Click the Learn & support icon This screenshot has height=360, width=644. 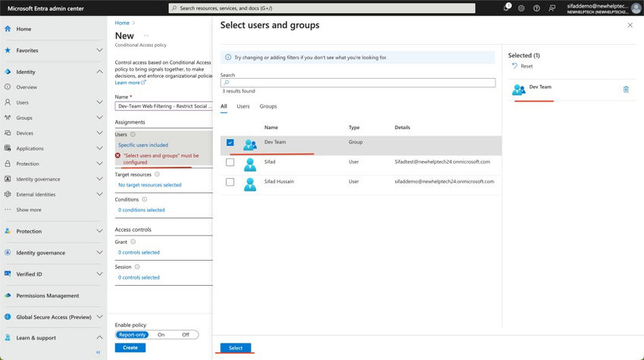coord(8,337)
